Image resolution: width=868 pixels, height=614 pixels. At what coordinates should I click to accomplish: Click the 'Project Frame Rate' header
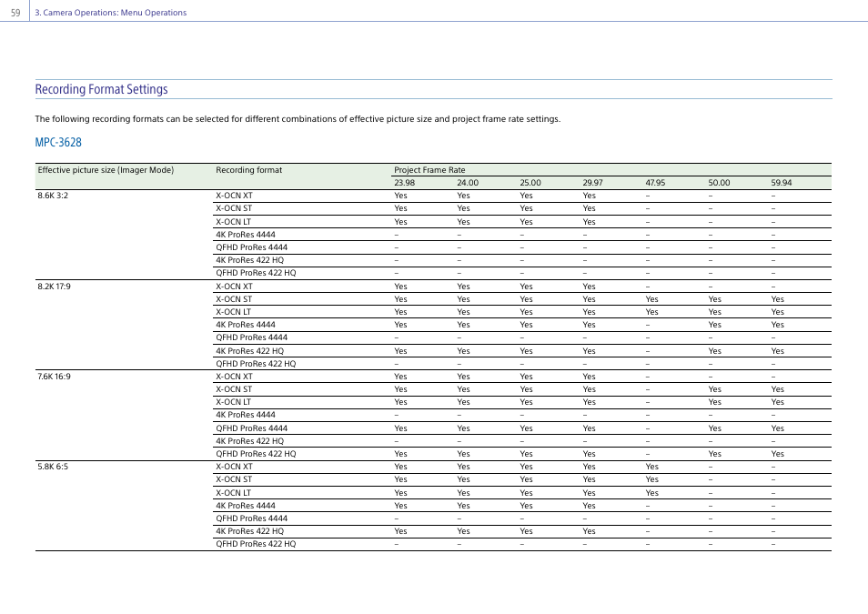429,170
